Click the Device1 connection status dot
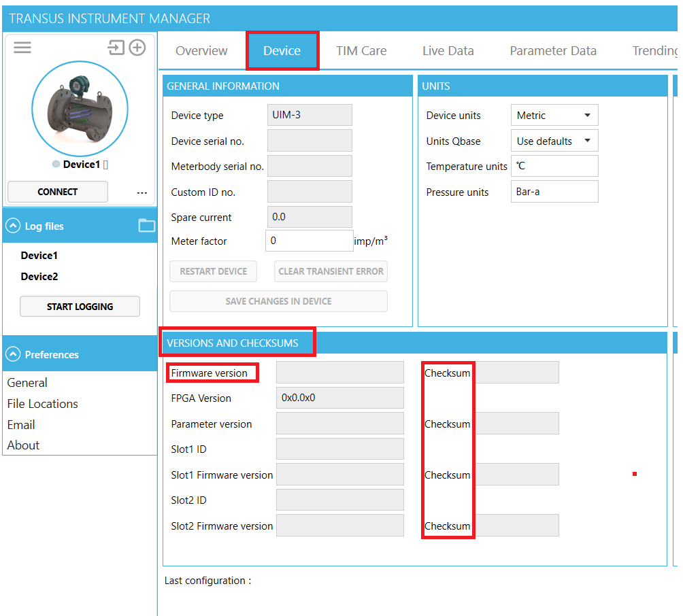The height and width of the screenshot is (616, 683). click(x=56, y=164)
